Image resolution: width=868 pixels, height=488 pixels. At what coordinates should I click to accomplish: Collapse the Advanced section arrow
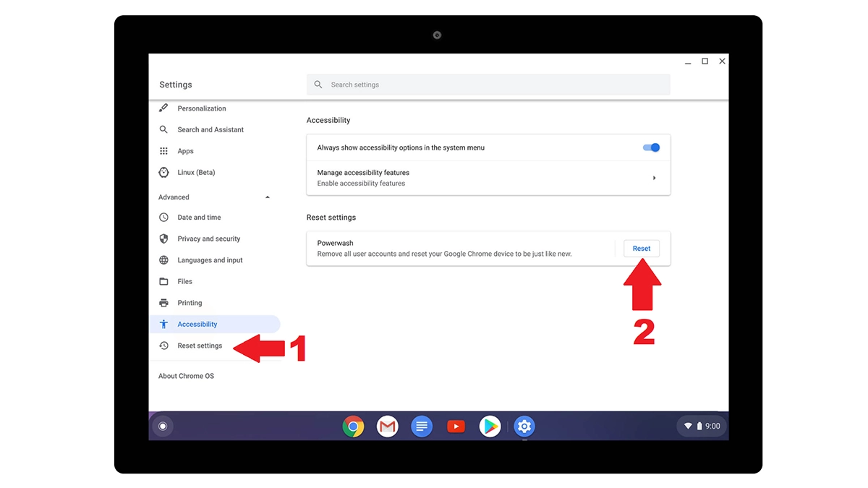pyautogui.click(x=268, y=197)
